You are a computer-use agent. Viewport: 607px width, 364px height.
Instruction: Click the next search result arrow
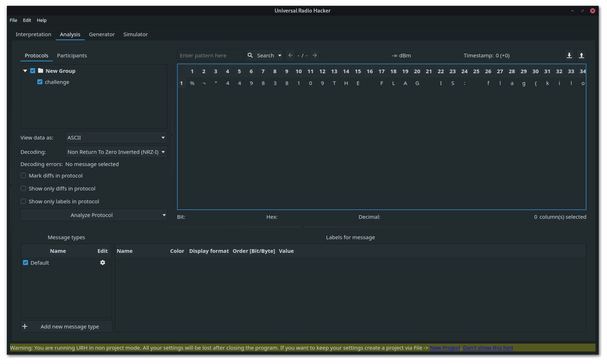pyautogui.click(x=315, y=55)
